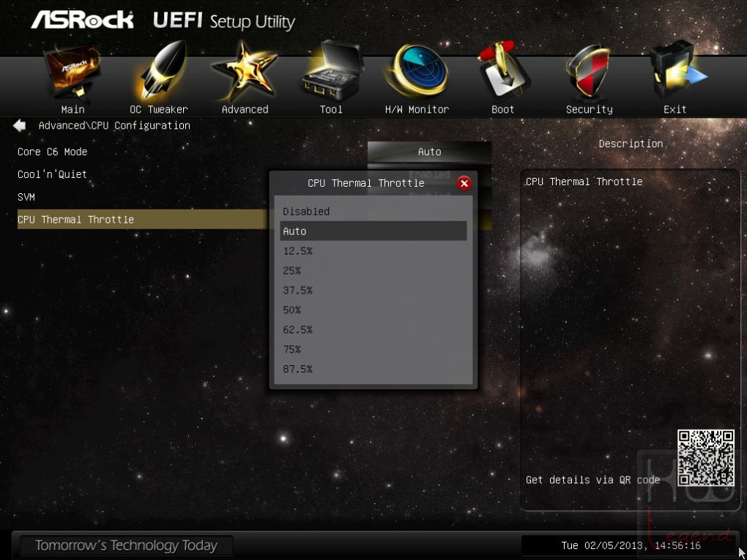Click the QR code image

click(705, 458)
